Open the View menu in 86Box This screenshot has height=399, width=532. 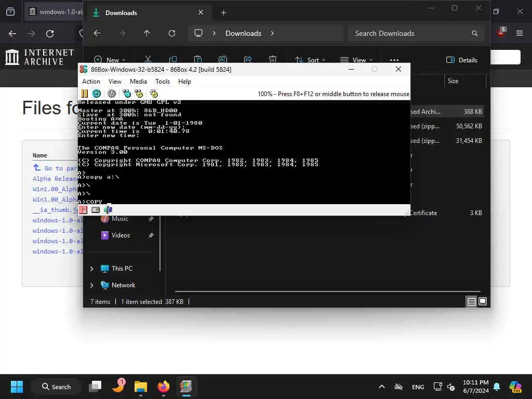115,82
